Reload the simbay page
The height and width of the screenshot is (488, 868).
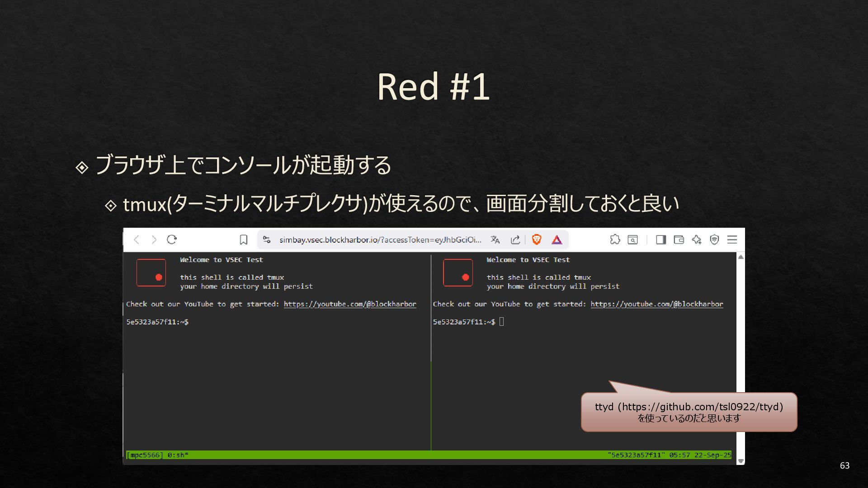coord(172,239)
